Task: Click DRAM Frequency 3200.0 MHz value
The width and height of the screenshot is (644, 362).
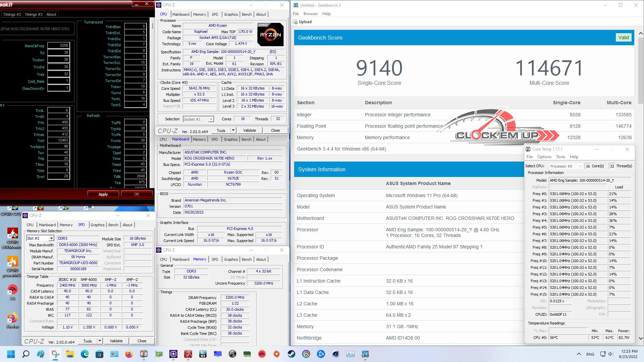Action: tap(235, 298)
